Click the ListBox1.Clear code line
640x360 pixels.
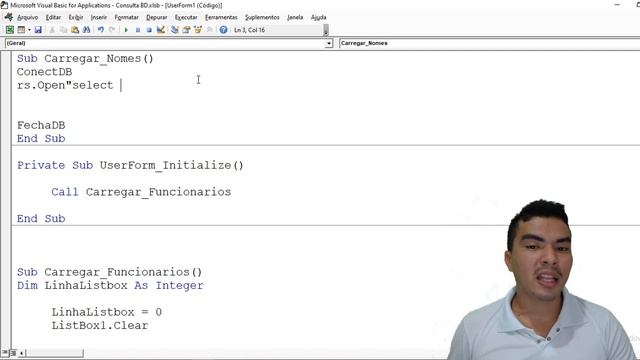pyautogui.click(x=100, y=326)
